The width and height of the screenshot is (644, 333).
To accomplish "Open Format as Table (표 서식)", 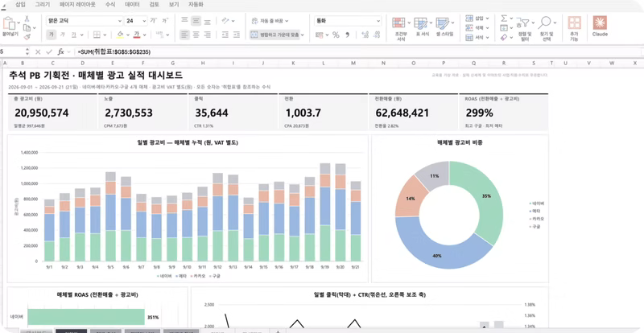I will [422, 27].
